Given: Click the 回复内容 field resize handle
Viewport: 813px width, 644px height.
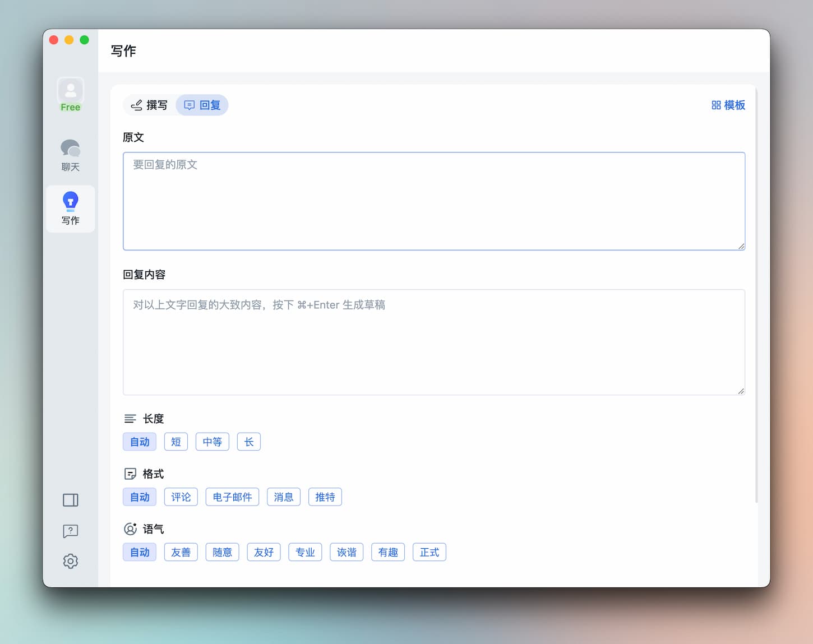Looking at the screenshot, I should [741, 391].
